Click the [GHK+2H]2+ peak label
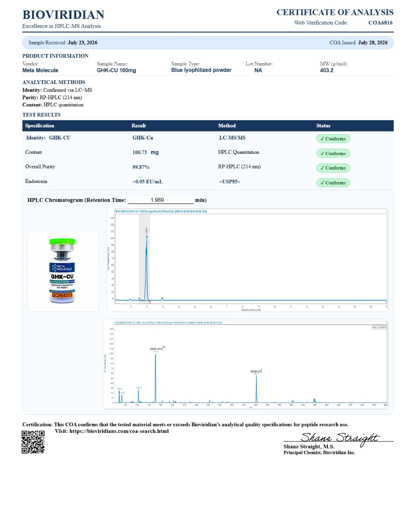Screen dimensions: 411x532 tap(158, 348)
